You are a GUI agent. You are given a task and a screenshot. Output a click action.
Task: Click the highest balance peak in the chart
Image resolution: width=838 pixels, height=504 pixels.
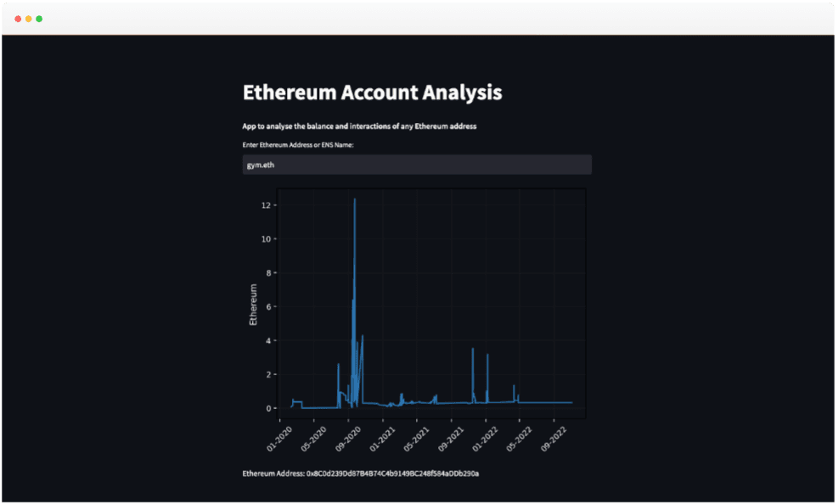click(355, 200)
